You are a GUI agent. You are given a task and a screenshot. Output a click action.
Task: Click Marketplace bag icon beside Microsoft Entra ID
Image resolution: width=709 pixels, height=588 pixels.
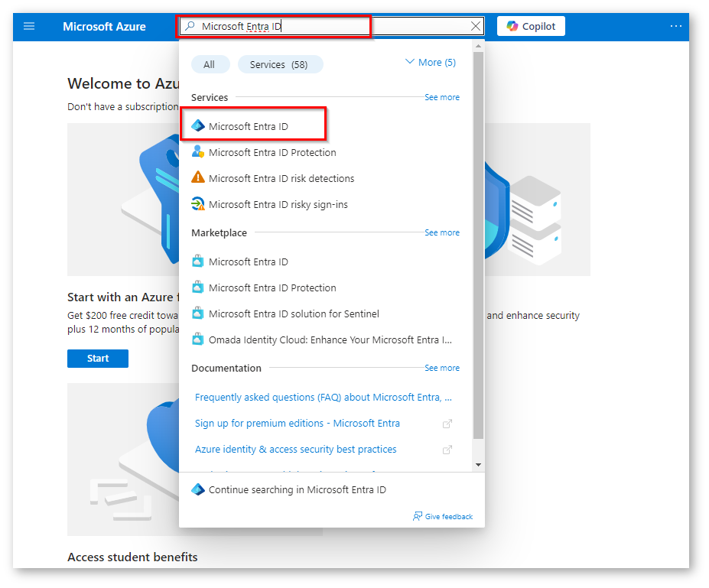(197, 262)
